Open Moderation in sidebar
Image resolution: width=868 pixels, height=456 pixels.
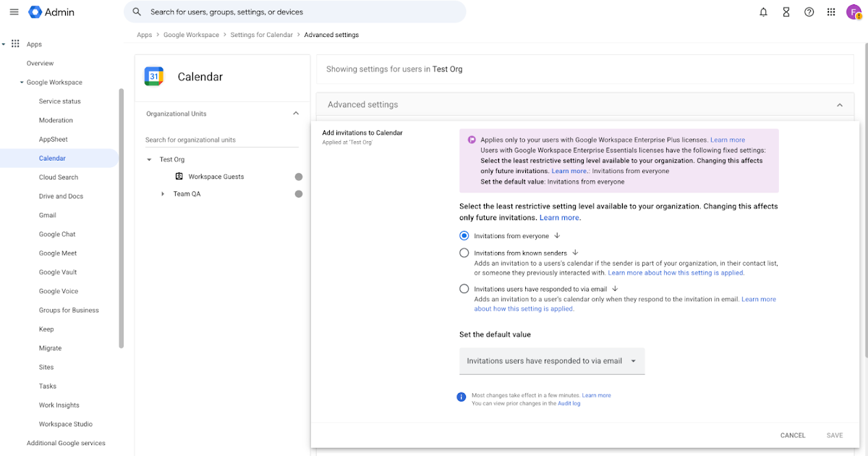click(x=56, y=120)
